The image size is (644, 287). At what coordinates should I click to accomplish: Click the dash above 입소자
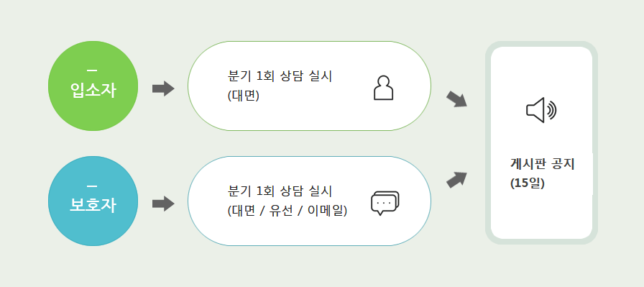click(93, 71)
